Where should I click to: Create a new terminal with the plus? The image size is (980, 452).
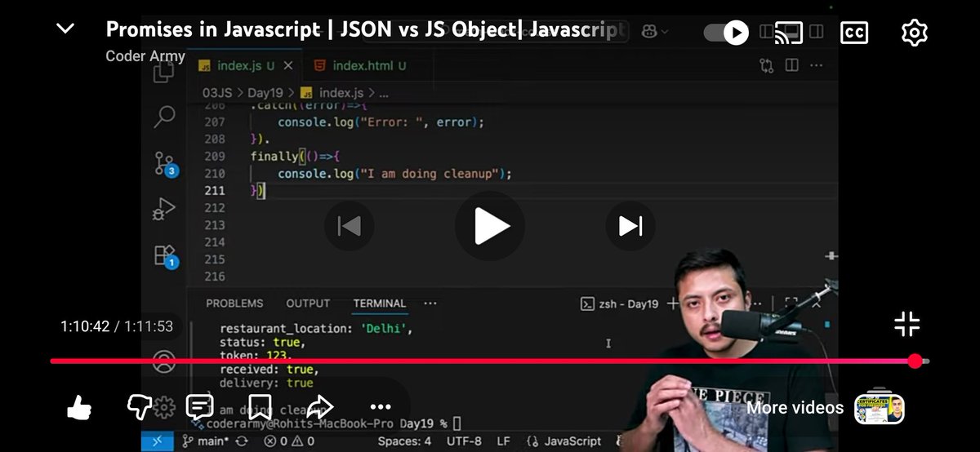coord(672,304)
